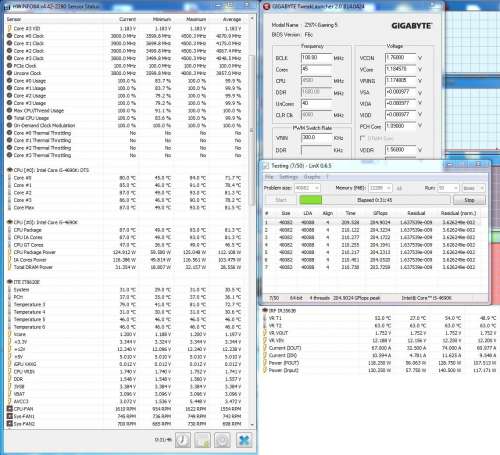Click the +12V voltage row icon
The height and width of the screenshot is (455, 500).
point(10,349)
